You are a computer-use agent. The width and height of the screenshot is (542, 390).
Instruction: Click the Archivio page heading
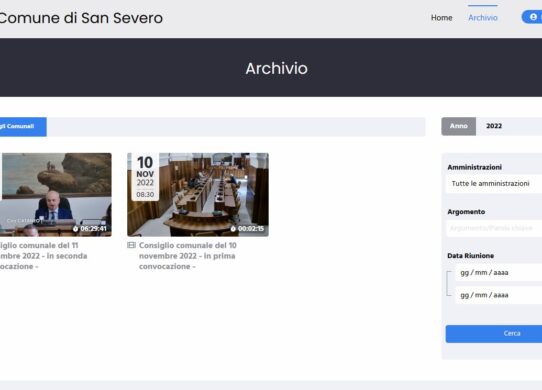pyautogui.click(x=277, y=68)
